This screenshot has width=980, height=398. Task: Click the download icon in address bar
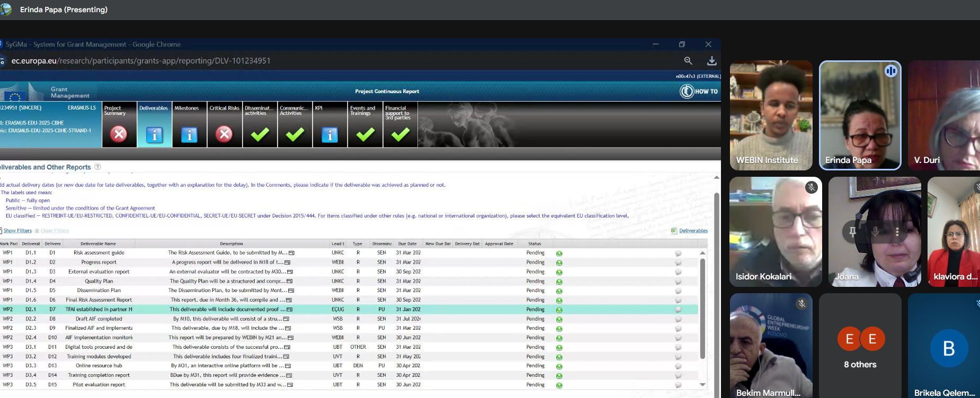(x=712, y=61)
